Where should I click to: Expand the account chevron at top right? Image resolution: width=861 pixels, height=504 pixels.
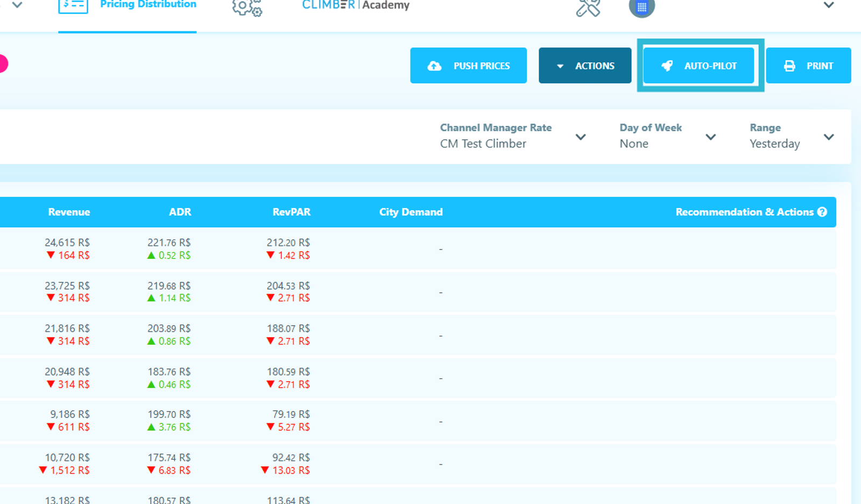click(829, 5)
